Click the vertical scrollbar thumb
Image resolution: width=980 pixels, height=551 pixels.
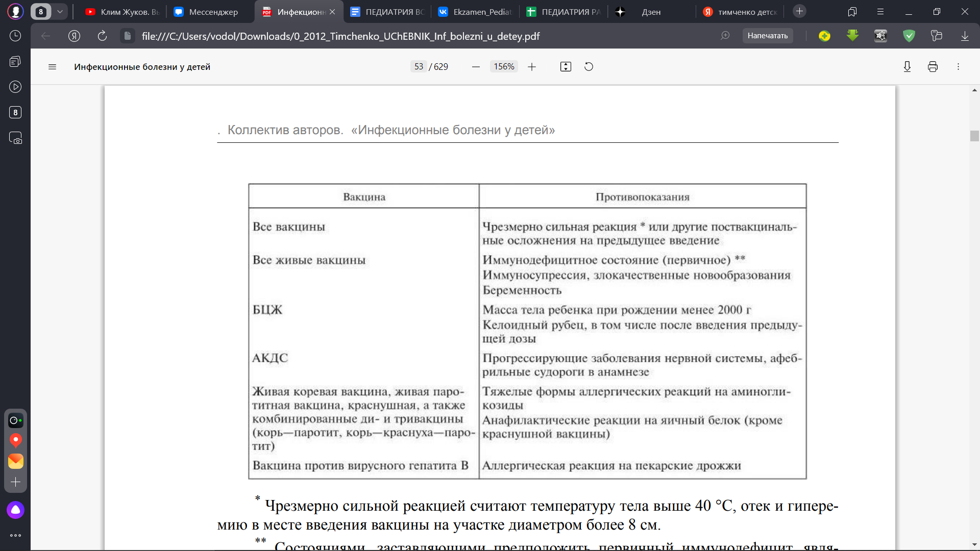[974, 136]
